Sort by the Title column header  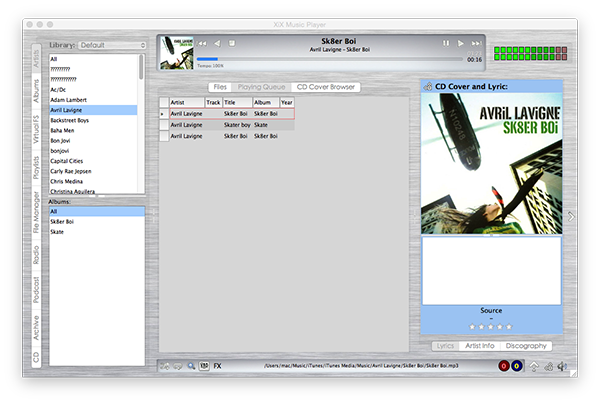click(238, 103)
